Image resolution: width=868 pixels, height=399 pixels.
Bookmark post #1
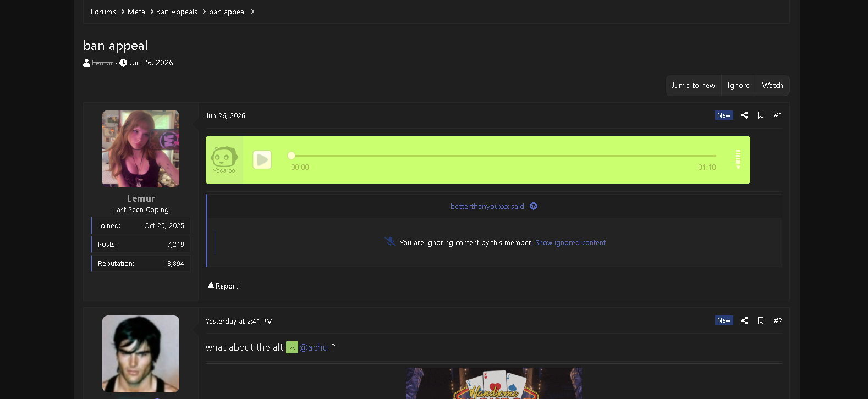coord(761,115)
